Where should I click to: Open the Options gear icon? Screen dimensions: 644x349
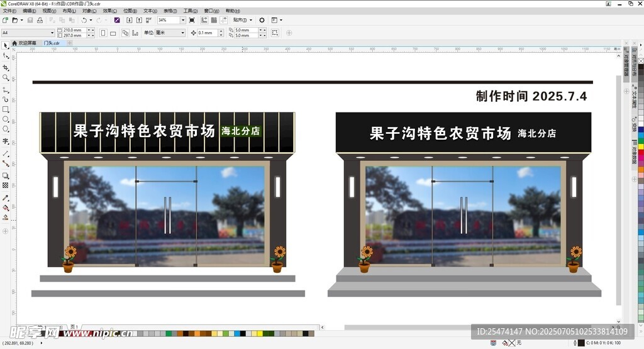click(262, 20)
